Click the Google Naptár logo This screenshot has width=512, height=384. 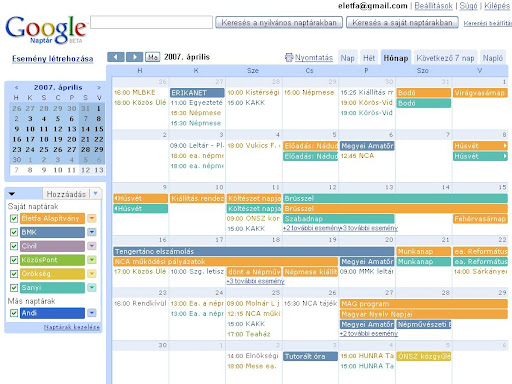(x=46, y=30)
